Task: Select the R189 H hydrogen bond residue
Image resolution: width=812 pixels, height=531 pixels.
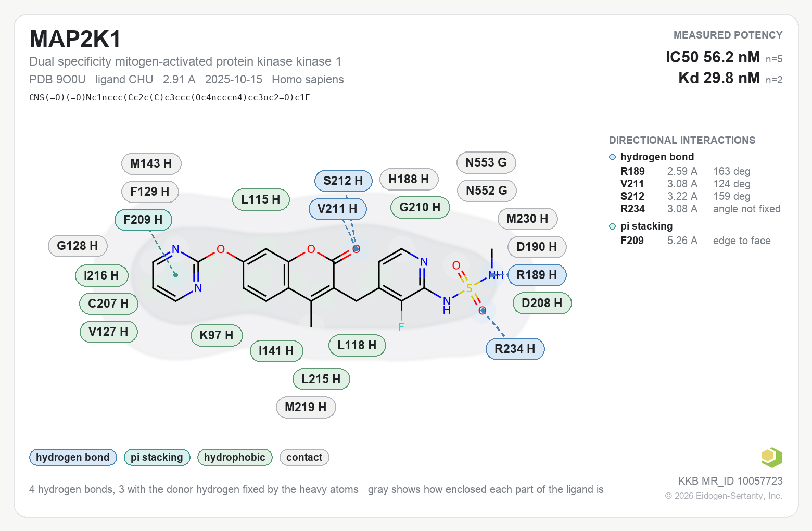Action: click(x=537, y=275)
